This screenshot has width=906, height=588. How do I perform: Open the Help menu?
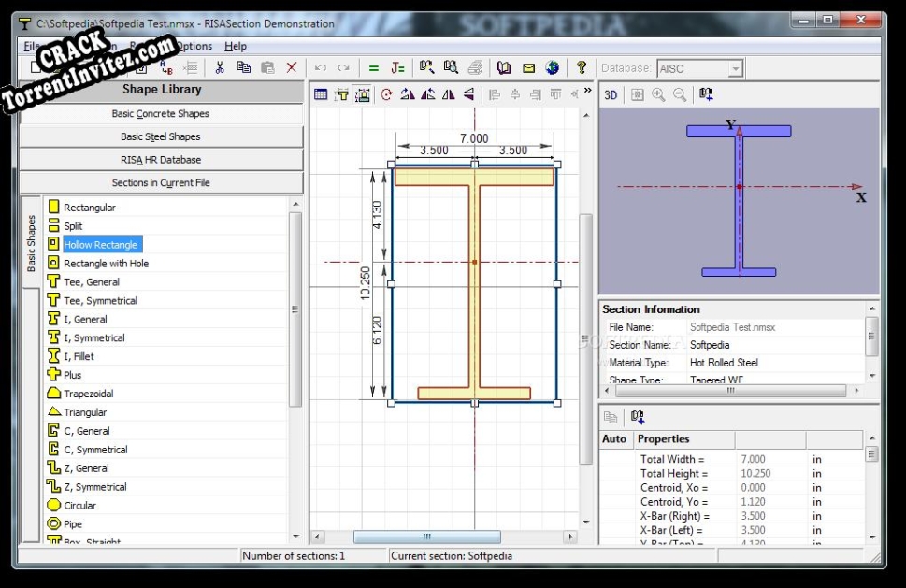pos(236,46)
